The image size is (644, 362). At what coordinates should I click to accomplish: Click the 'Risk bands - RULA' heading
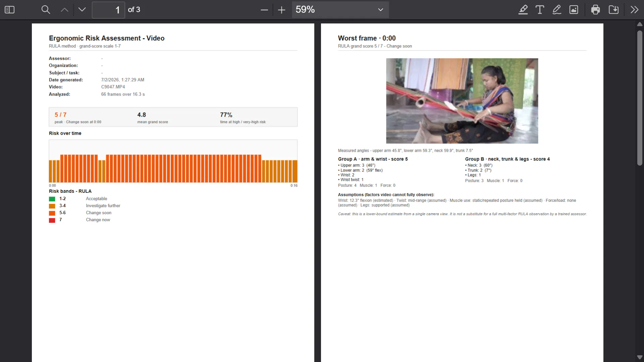(70, 191)
